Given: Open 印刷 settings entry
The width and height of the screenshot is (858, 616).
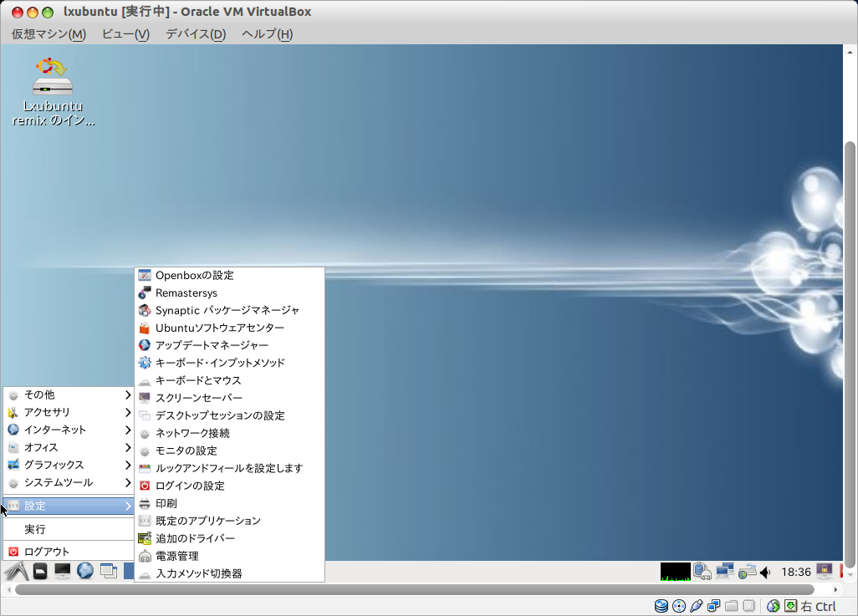Looking at the screenshot, I should [x=229, y=503].
